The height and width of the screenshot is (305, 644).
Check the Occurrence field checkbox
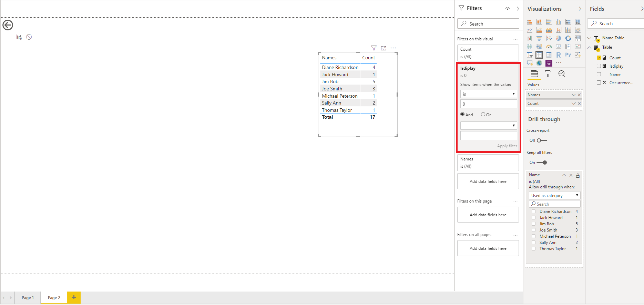(x=599, y=82)
